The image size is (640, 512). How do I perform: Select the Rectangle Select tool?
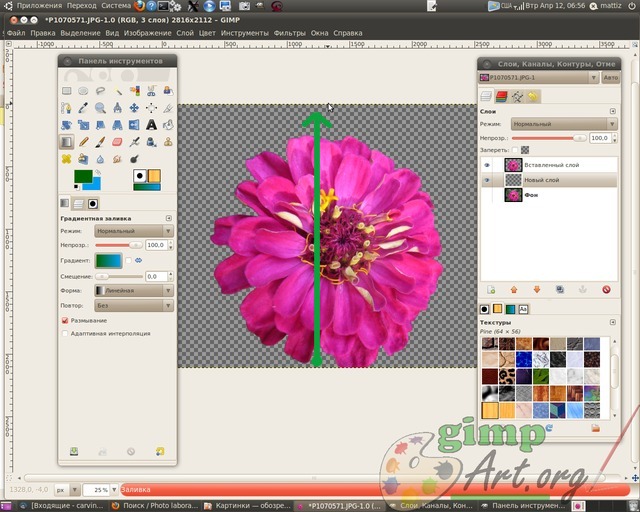pyautogui.click(x=67, y=91)
